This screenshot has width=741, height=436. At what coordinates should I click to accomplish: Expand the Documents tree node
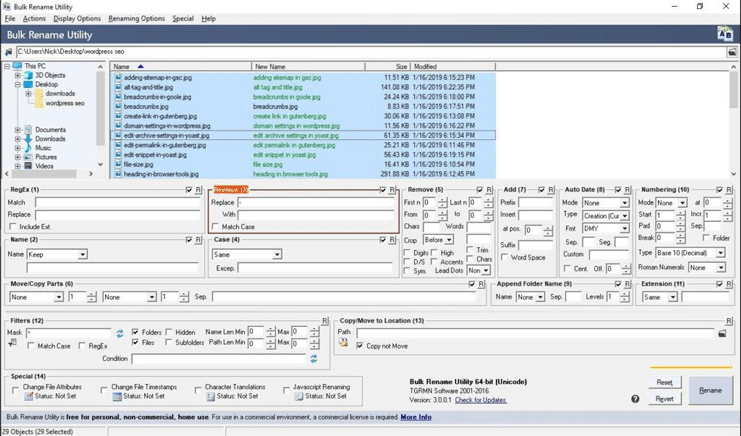(x=17, y=130)
